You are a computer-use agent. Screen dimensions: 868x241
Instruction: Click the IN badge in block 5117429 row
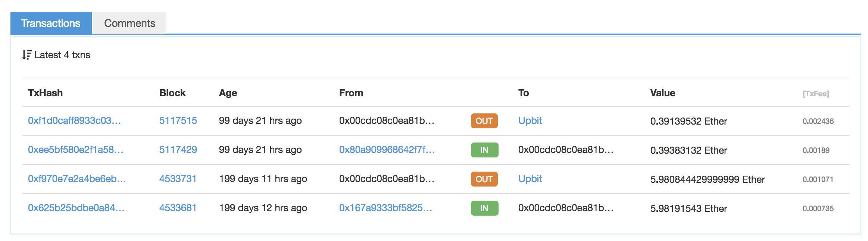pyautogui.click(x=484, y=150)
